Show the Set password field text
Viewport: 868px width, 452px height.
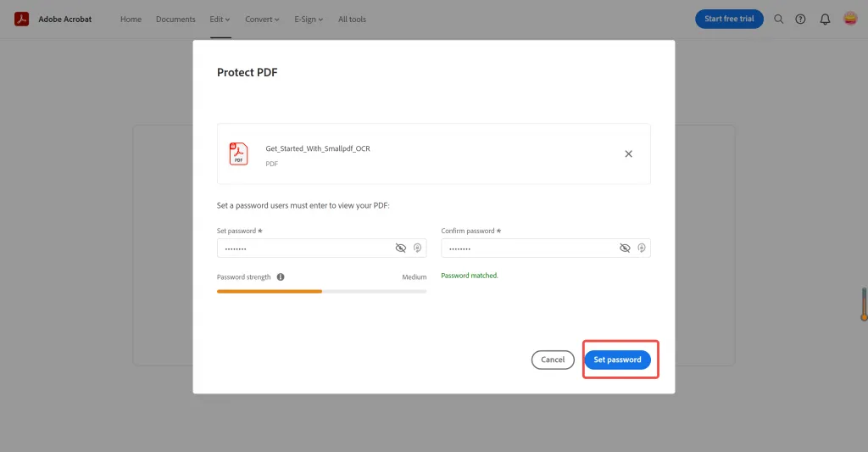tap(401, 248)
